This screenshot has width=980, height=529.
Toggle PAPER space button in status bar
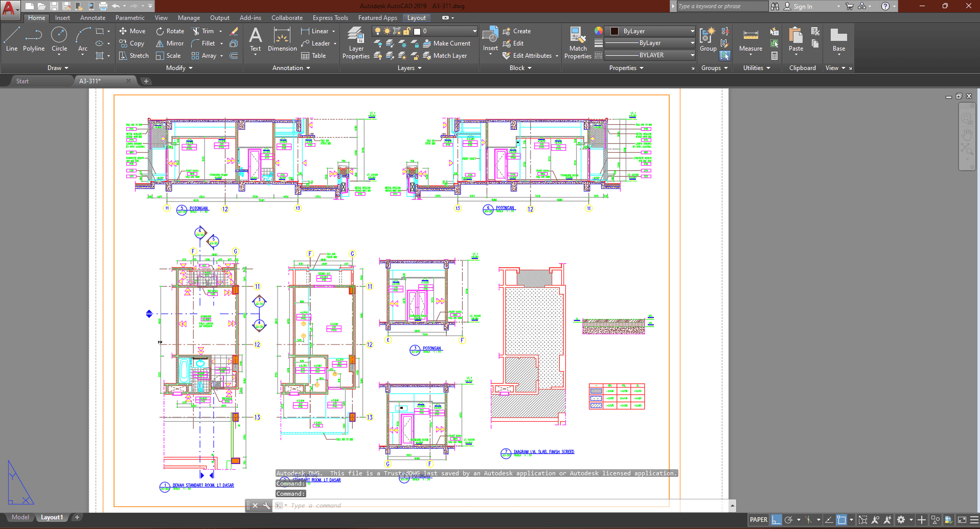pyautogui.click(x=758, y=520)
